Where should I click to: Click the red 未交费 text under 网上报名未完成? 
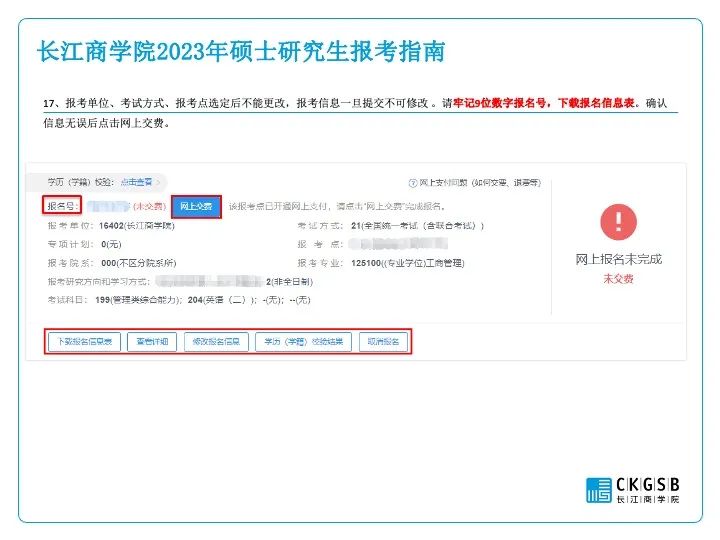pos(618,279)
